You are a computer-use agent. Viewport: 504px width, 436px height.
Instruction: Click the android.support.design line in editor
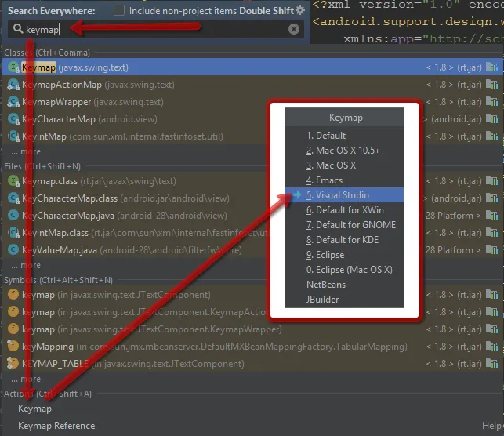(x=408, y=21)
